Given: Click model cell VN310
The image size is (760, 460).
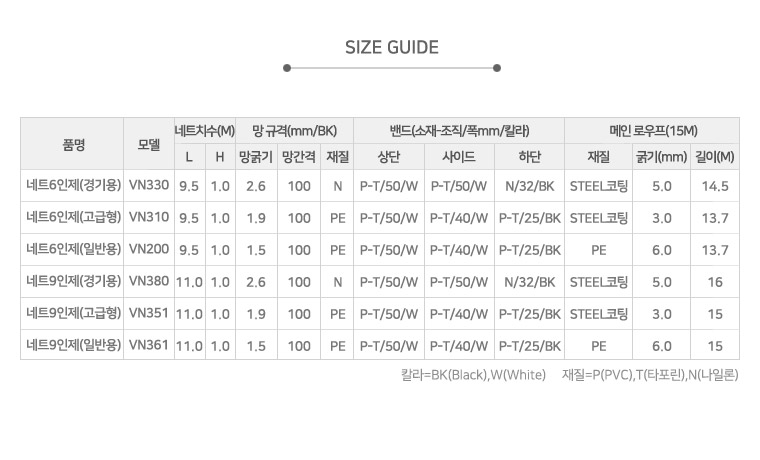Looking at the screenshot, I should tap(149, 217).
